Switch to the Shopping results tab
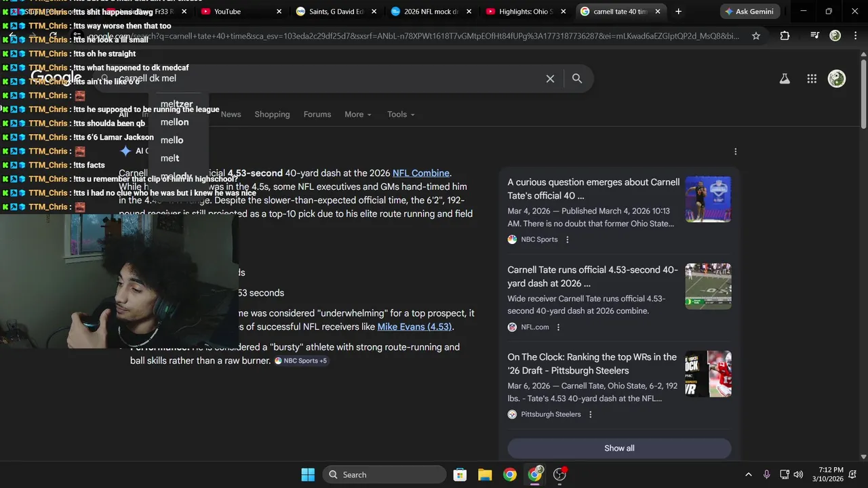 (x=272, y=115)
